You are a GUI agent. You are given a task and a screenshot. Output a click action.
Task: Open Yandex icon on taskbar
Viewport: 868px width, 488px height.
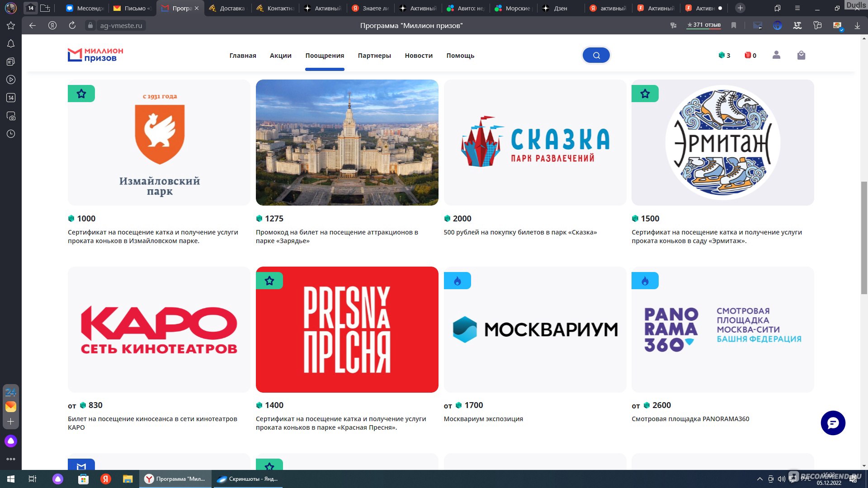(x=106, y=479)
